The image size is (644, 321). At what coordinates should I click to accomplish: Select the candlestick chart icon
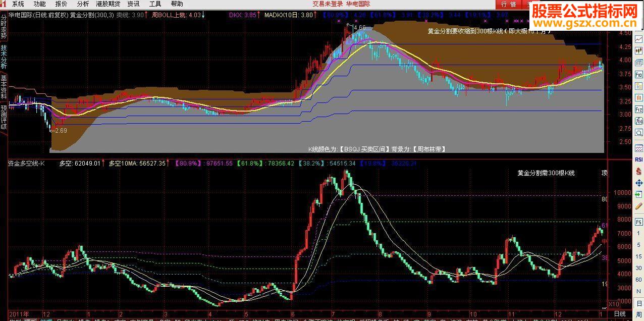click(x=638, y=50)
